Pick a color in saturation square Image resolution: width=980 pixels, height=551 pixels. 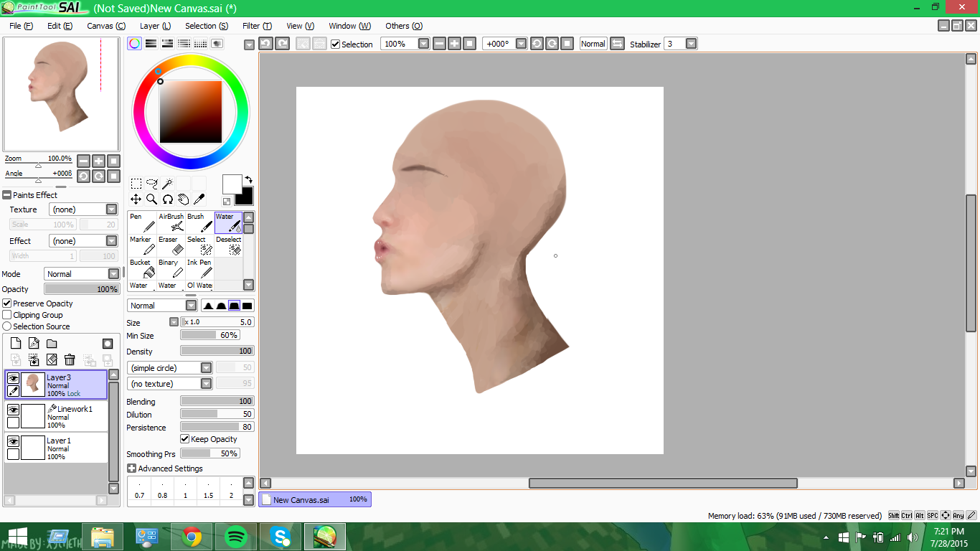(191, 112)
